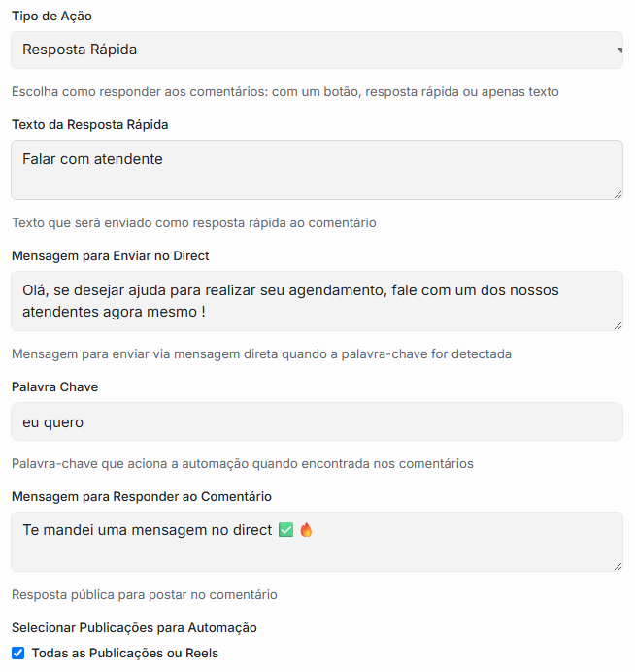635x672 pixels.
Task: Click the Tipo de Ação label
Action: [52, 17]
